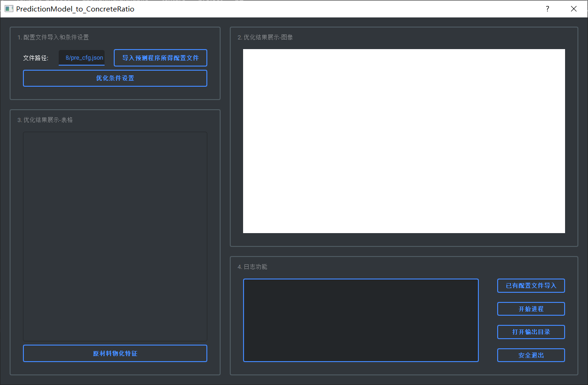Click the 文件路径 label
588x385 pixels.
pyautogui.click(x=36, y=58)
